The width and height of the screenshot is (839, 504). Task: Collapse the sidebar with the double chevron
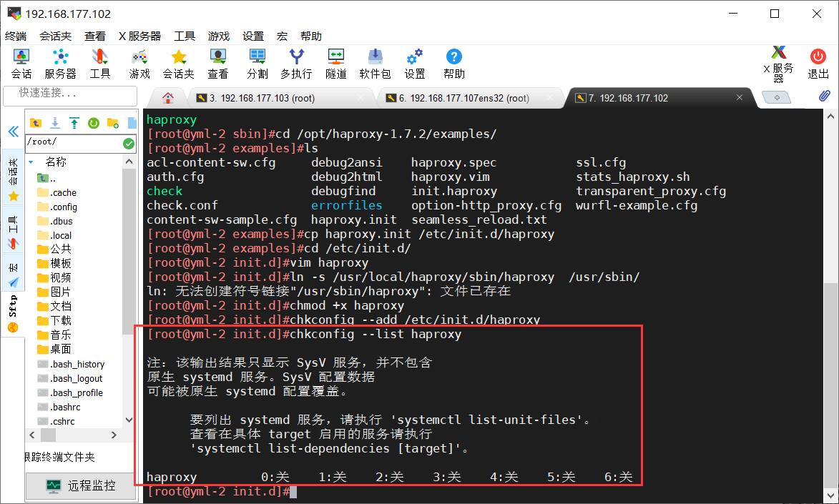click(14, 132)
